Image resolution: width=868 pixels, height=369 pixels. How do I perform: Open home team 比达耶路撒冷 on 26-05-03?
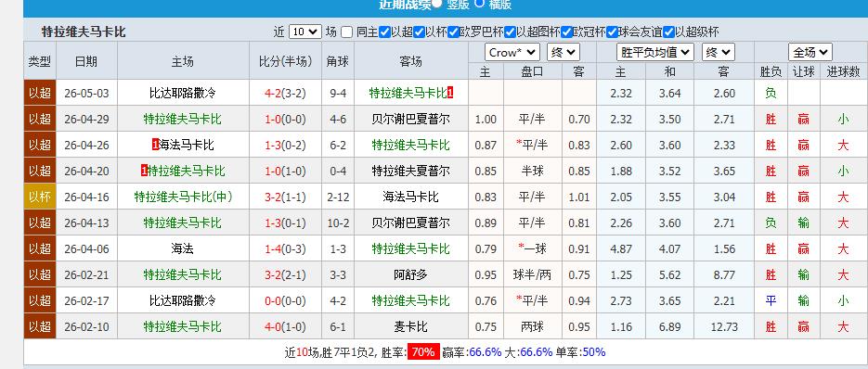point(183,93)
